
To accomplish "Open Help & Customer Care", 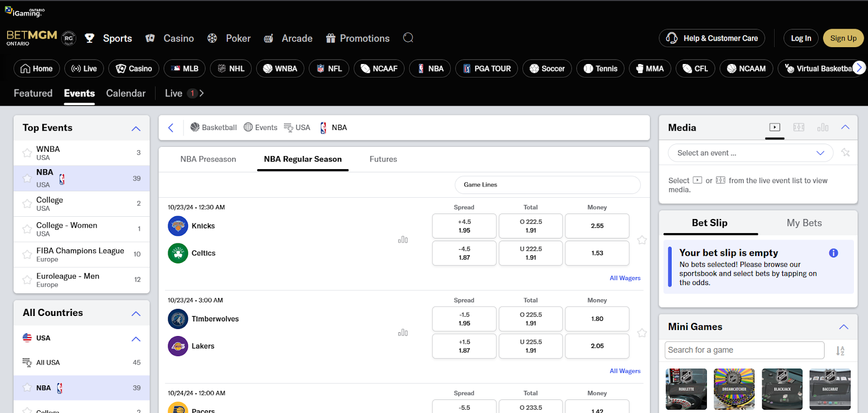I will [712, 38].
